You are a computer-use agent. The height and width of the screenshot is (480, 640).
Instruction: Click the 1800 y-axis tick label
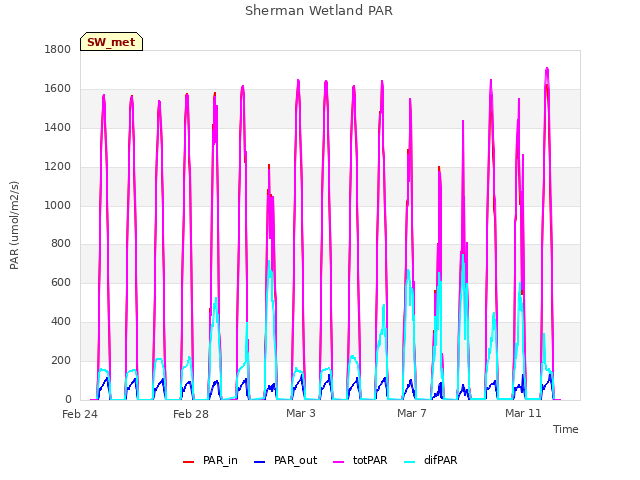click(58, 49)
